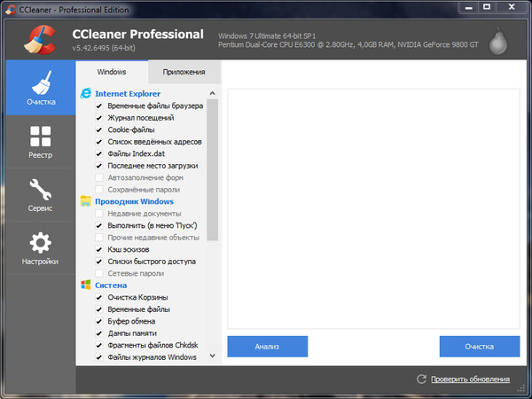The image size is (532, 399).
Task: Click the CCleaner logo in header
Action: (35, 37)
